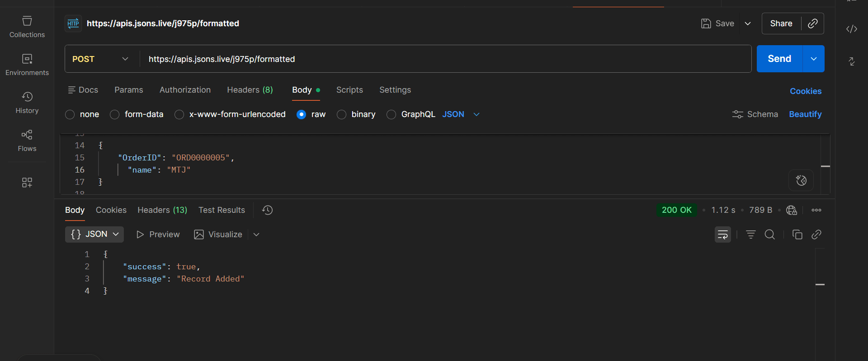Screen dimensions: 868x361
Task: Open the configure workspace sidebar grid icon
Action: 27,182
